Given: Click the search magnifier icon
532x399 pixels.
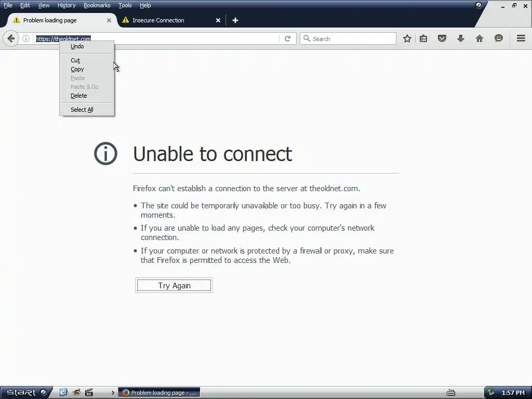Looking at the screenshot, I should coord(307,38).
